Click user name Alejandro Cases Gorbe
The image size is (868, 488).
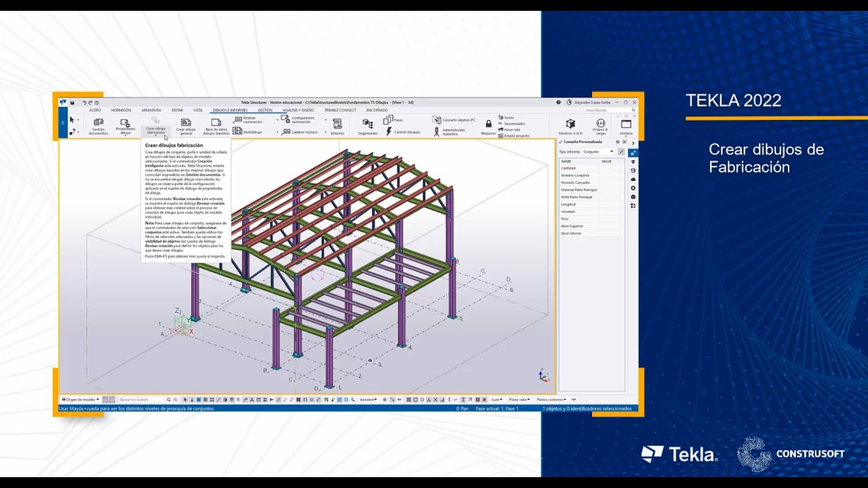(x=593, y=102)
